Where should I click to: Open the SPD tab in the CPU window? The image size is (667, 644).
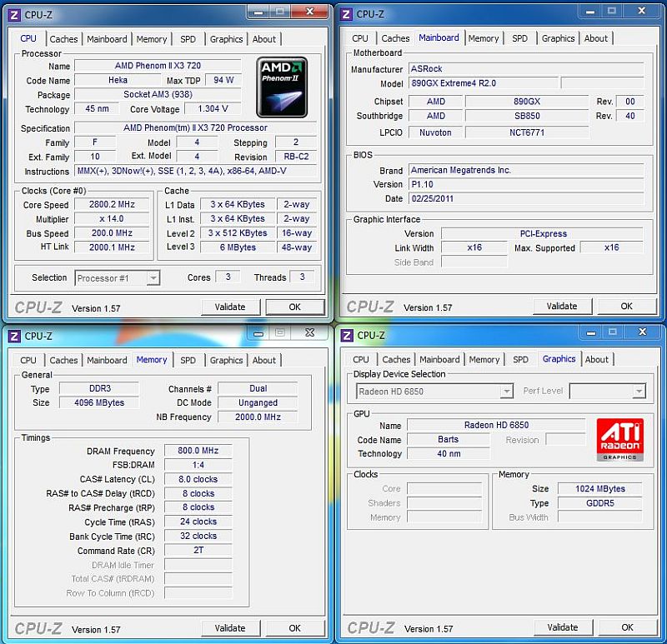click(x=188, y=39)
